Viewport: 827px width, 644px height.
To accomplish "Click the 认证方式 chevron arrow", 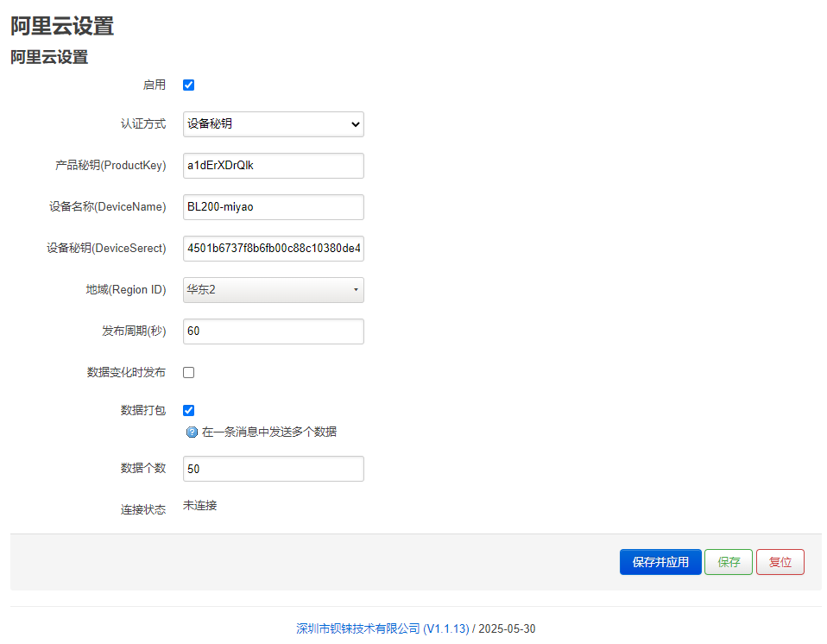I will pyautogui.click(x=356, y=124).
